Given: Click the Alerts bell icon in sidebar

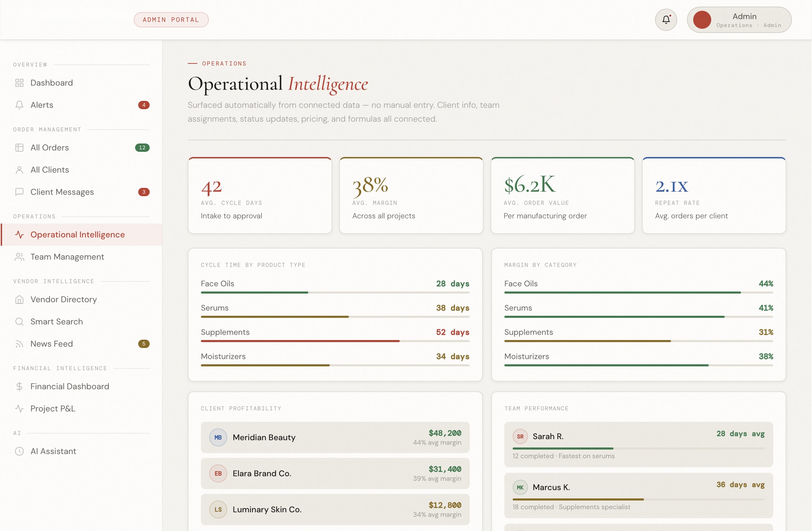Looking at the screenshot, I should 19,105.
